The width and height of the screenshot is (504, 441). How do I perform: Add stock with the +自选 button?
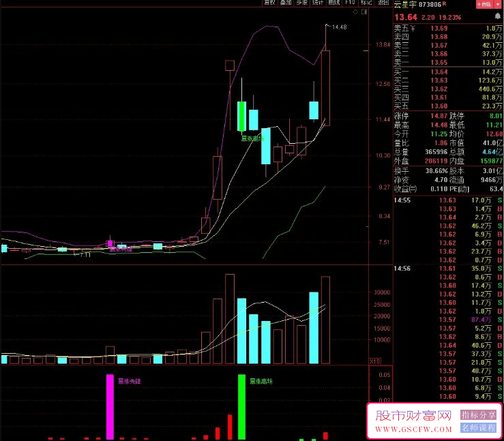[x=484, y=4]
